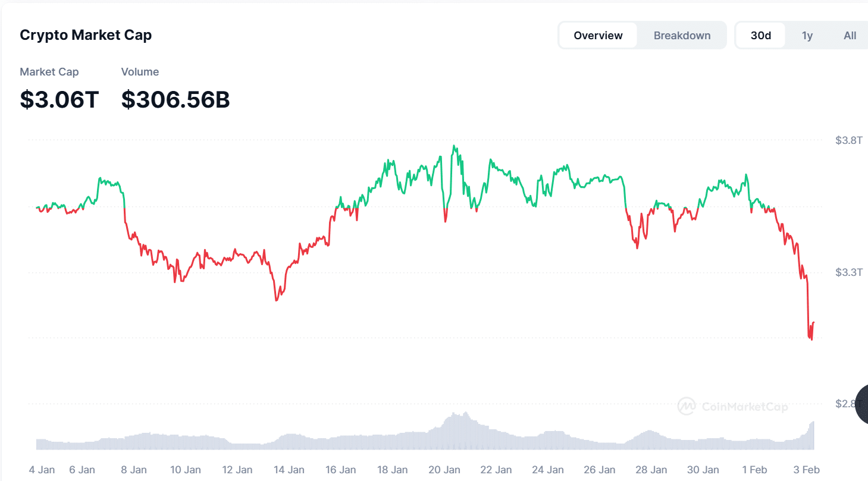The height and width of the screenshot is (481, 868).
Task: Click the $3.06T market cap value
Action: (59, 100)
